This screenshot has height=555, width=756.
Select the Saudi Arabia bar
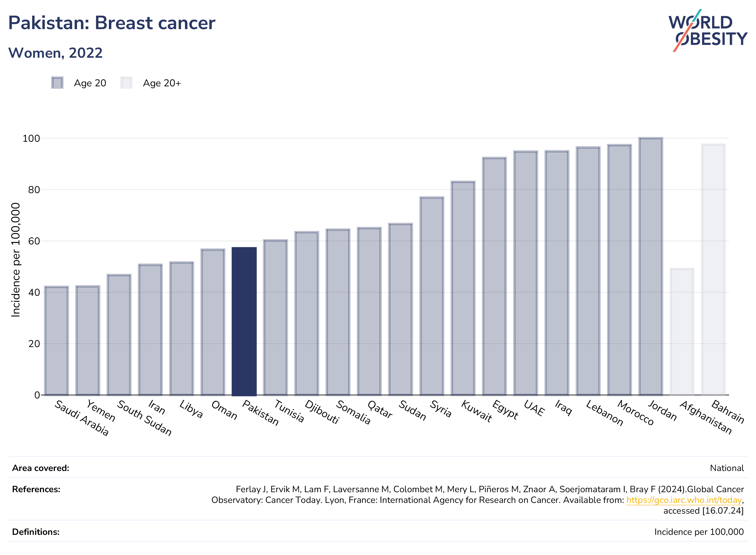click(x=56, y=341)
